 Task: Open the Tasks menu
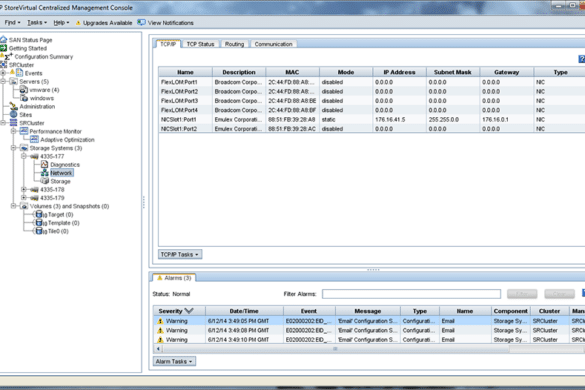pyautogui.click(x=37, y=22)
